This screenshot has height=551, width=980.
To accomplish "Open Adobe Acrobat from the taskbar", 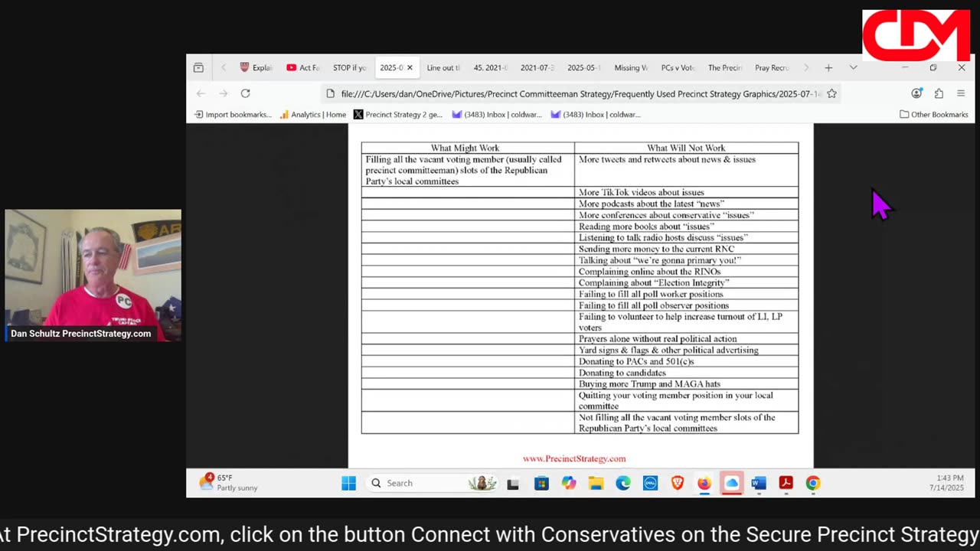I will [x=786, y=483].
